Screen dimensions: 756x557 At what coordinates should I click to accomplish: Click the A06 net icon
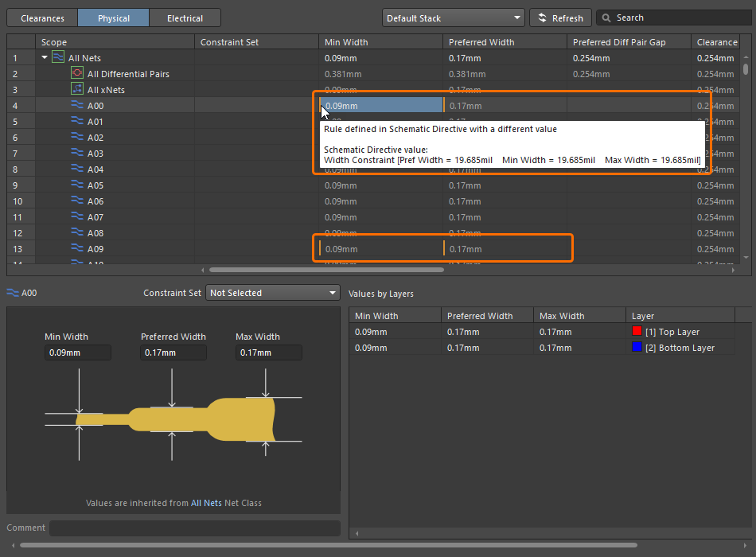pos(77,201)
